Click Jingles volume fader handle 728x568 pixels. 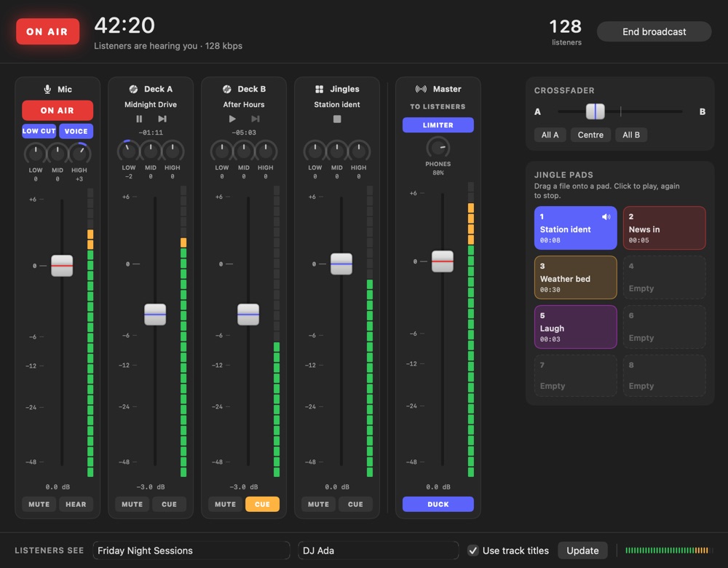pos(341,264)
